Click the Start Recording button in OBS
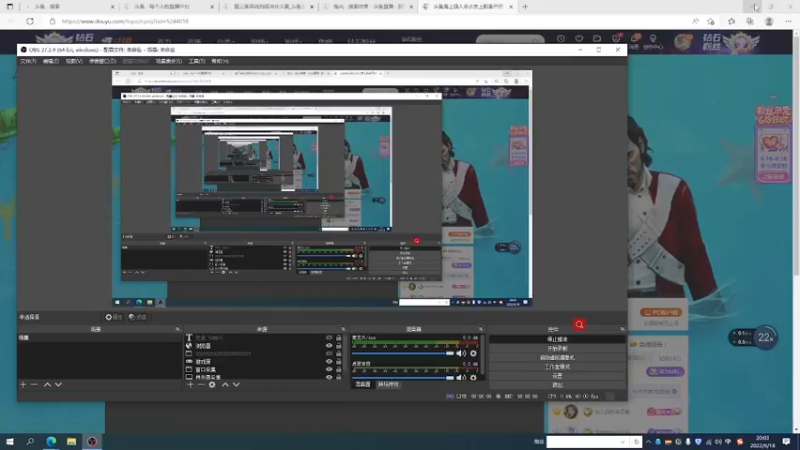Viewport: 800px width, 450px height. pos(557,348)
